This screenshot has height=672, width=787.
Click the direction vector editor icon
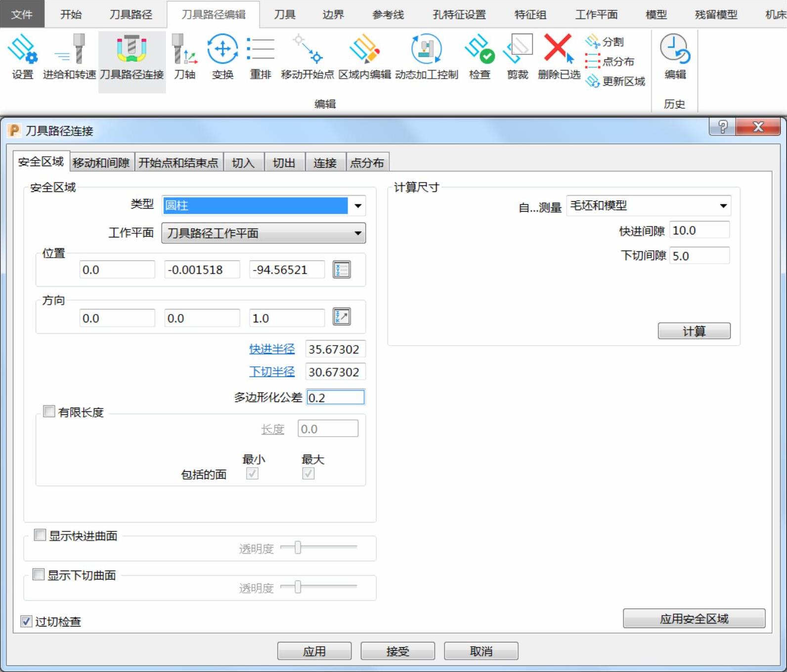[x=342, y=316]
